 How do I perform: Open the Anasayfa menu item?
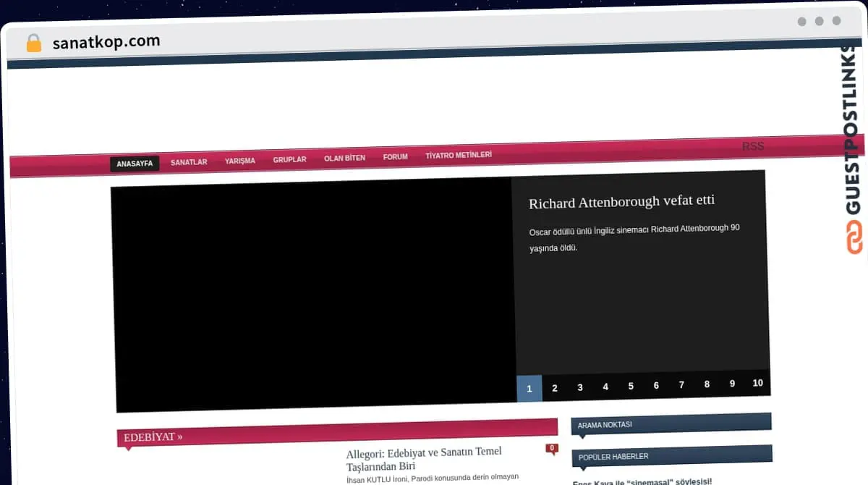click(x=135, y=164)
